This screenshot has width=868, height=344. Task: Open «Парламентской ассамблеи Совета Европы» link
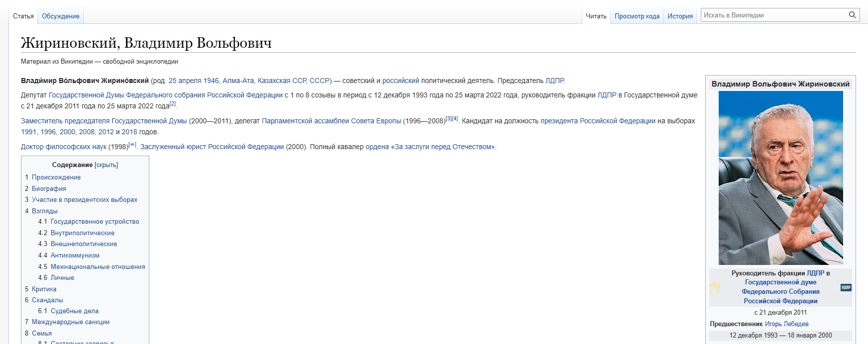[331, 121]
